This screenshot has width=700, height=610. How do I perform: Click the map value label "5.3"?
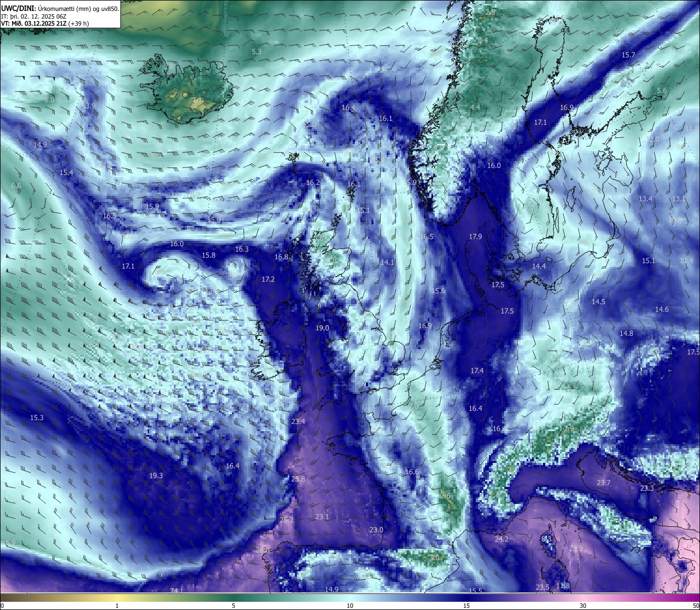click(x=256, y=51)
